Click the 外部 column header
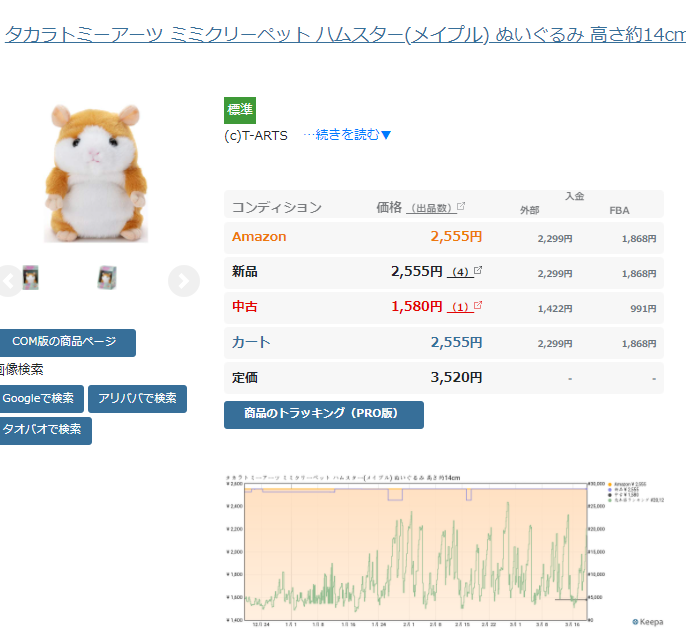Viewport: 686px width, 629px height. pos(529,210)
